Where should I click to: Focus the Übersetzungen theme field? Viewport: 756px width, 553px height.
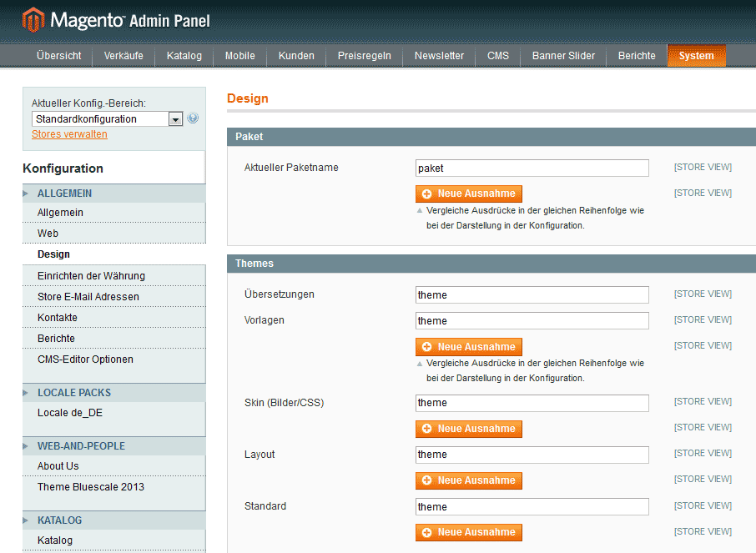(532, 294)
